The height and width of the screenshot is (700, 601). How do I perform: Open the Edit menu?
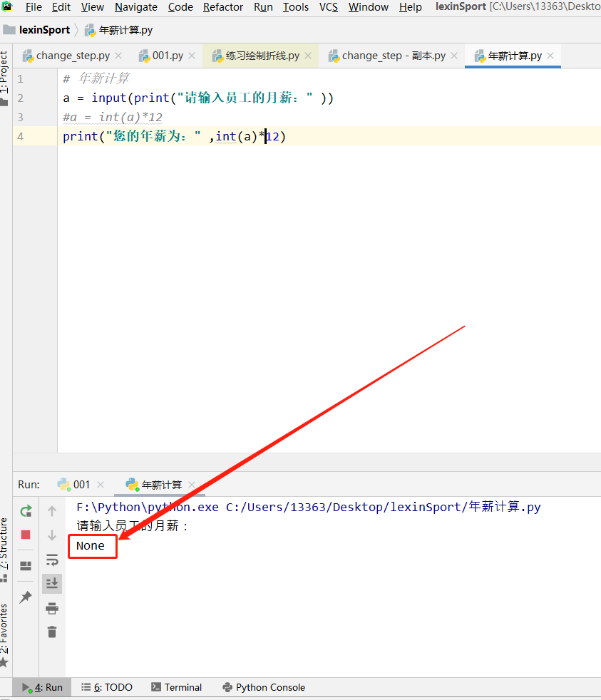click(x=61, y=7)
